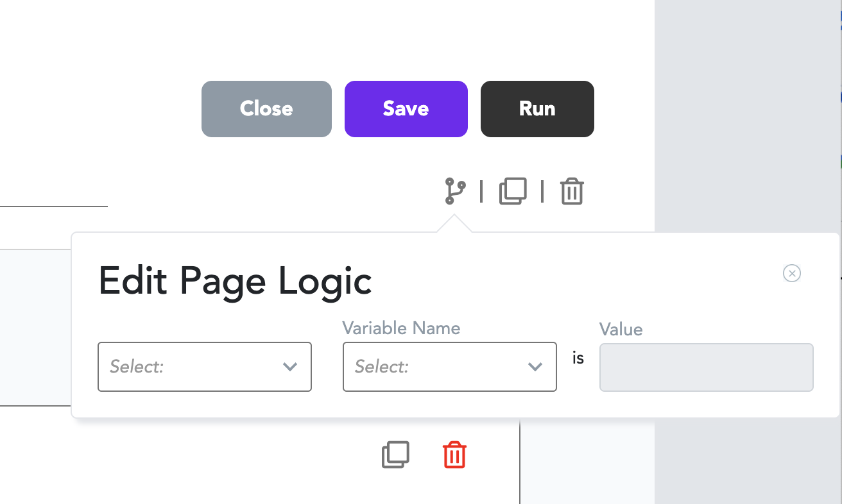Click the Edit Page Logic heading
Viewport: 842px width, 504px height.
pos(235,281)
